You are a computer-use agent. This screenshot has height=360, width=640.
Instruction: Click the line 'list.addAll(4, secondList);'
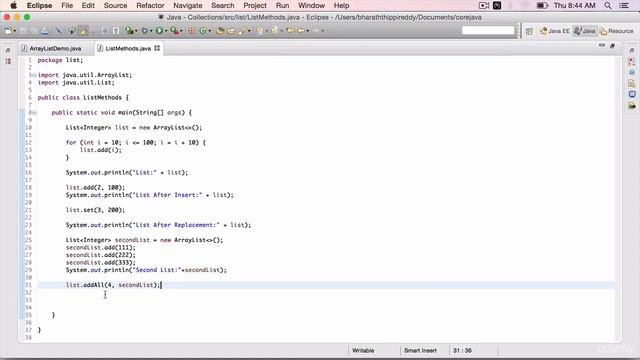(x=113, y=285)
